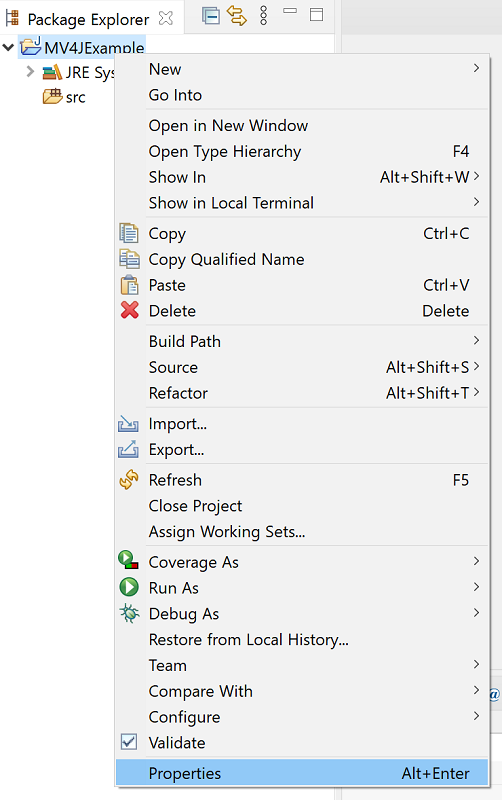Screen dimensions: 502x800
Task: Click the green Run As icon
Action: coord(129,587)
